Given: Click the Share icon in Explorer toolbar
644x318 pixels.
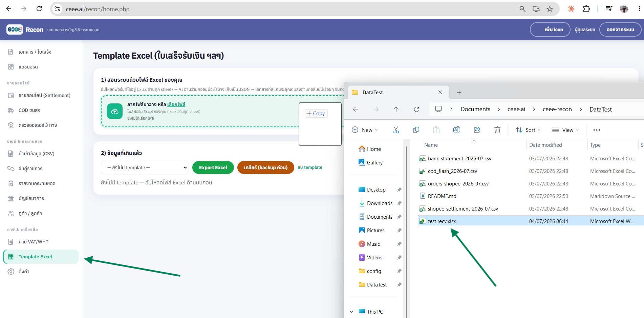Looking at the screenshot, I should click(477, 130).
